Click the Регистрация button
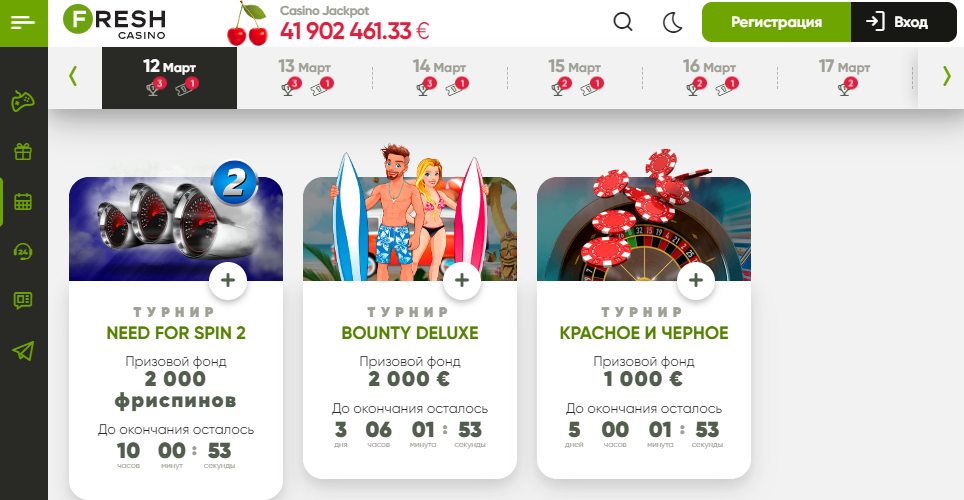Screen dimensions: 964x500 [x=776, y=22]
